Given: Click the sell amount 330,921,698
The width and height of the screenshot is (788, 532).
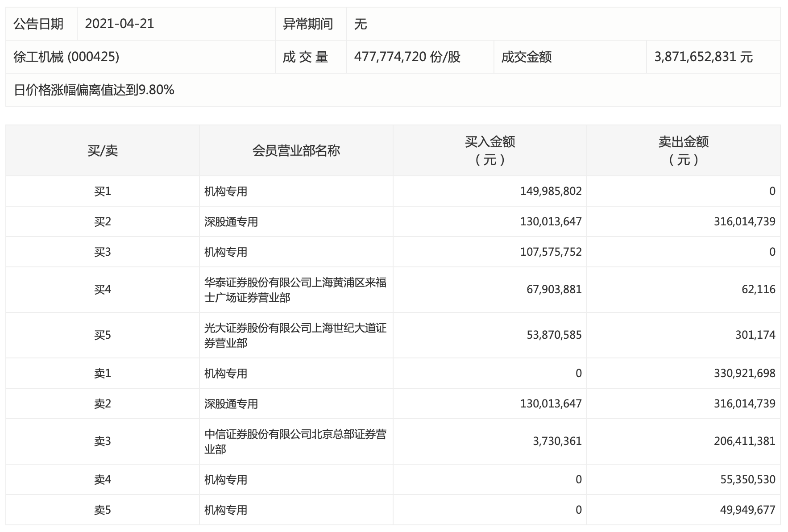Looking at the screenshot, I should pyautogui.click(x=744, y=374).
